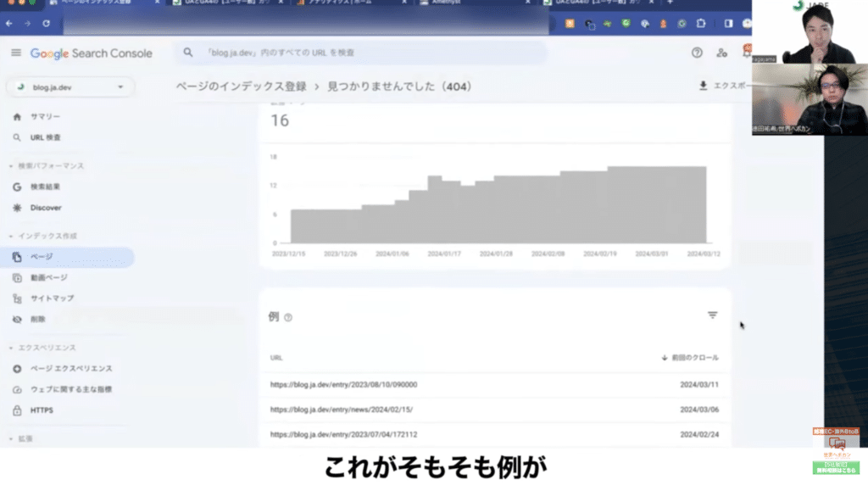The height and width of the screenshot is (485, 868).
Task: Go to サマリー in sidebar
Action: tap(46, 117)
